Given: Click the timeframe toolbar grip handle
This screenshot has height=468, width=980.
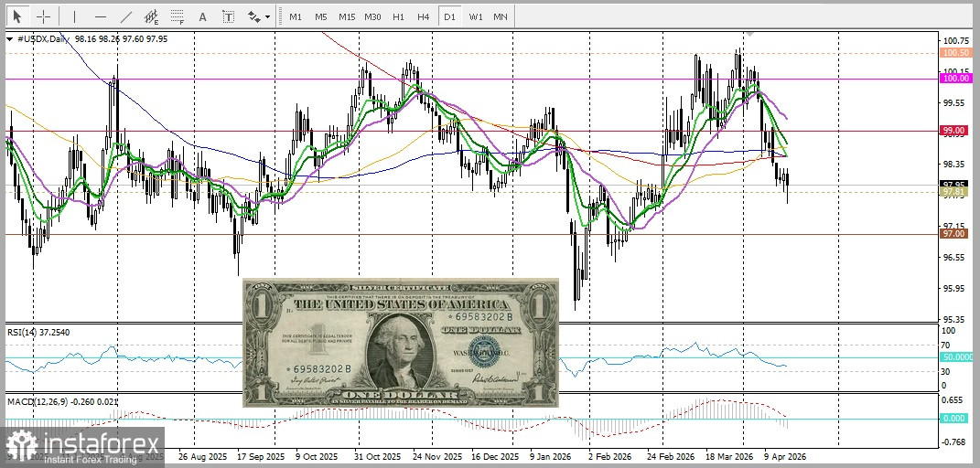Looking at the screenshot, I should (x=281, y=16).
